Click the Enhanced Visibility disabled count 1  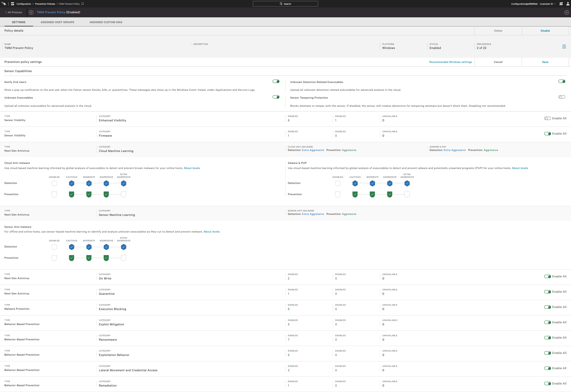pos(336,120)
